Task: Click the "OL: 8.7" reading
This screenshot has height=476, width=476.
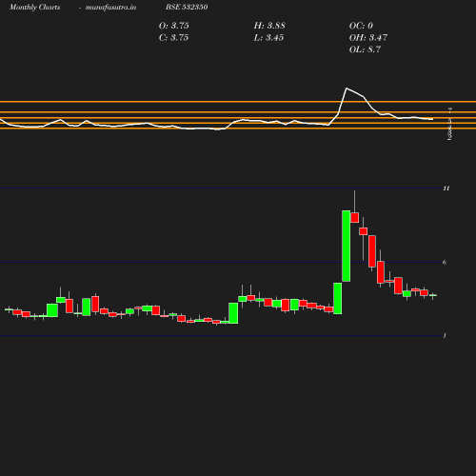Action: tap(365, 50)
